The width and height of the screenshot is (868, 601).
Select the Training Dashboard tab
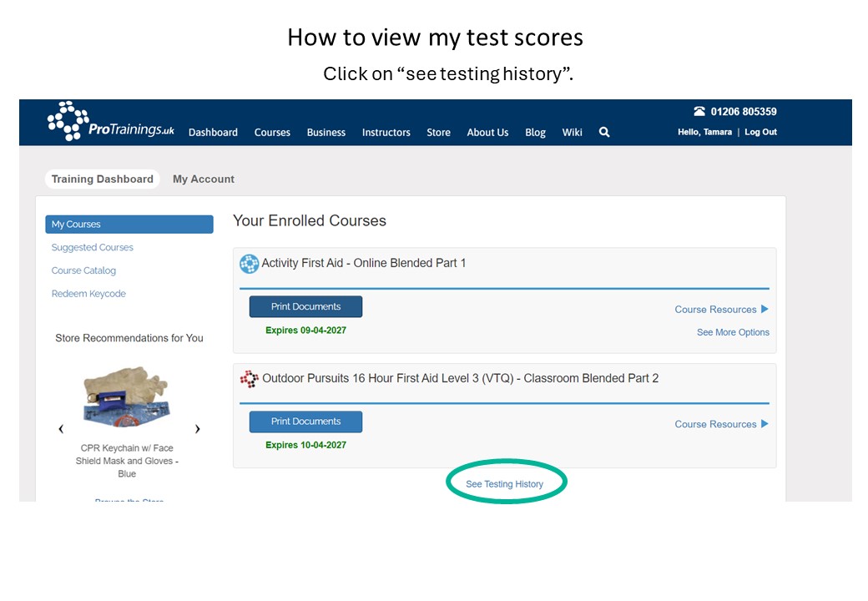103,179
